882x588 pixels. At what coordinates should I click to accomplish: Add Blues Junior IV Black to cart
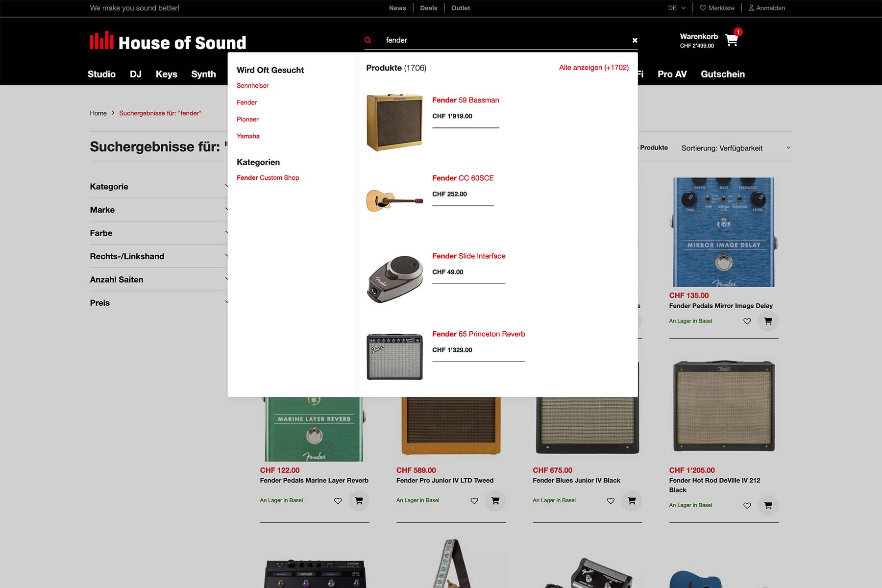(632, 501)
